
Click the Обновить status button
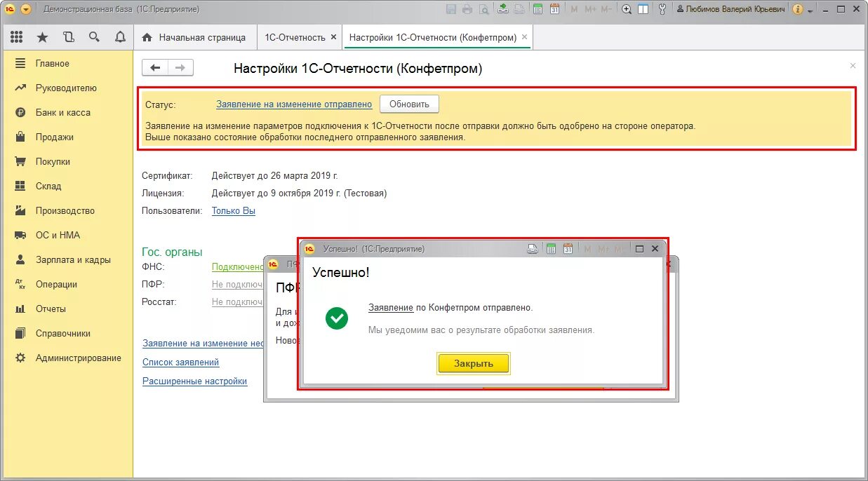coord(409,104)
